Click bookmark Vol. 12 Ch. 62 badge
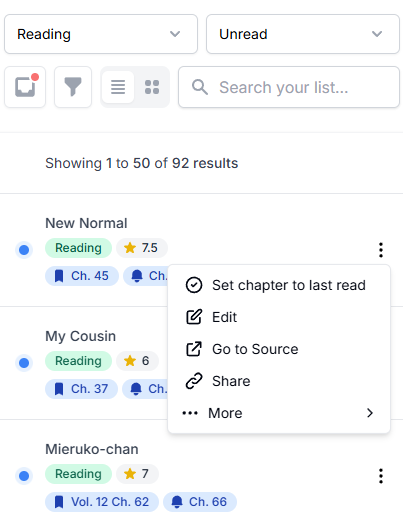The width and height of the screenshot is (403, 526). [x=102, y=502]
